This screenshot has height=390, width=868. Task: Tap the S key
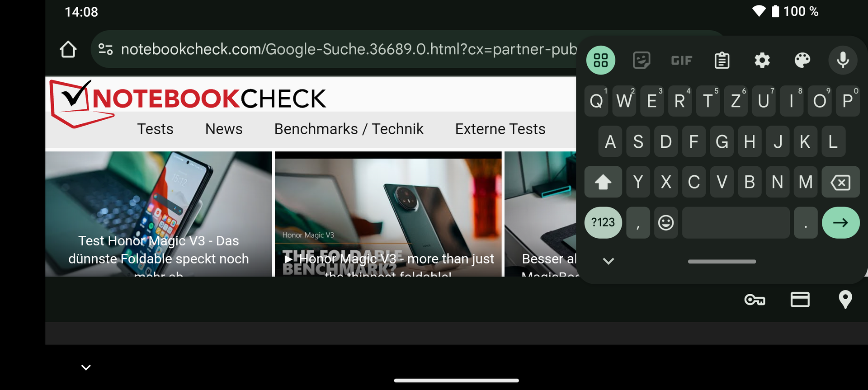pos(638,141)
